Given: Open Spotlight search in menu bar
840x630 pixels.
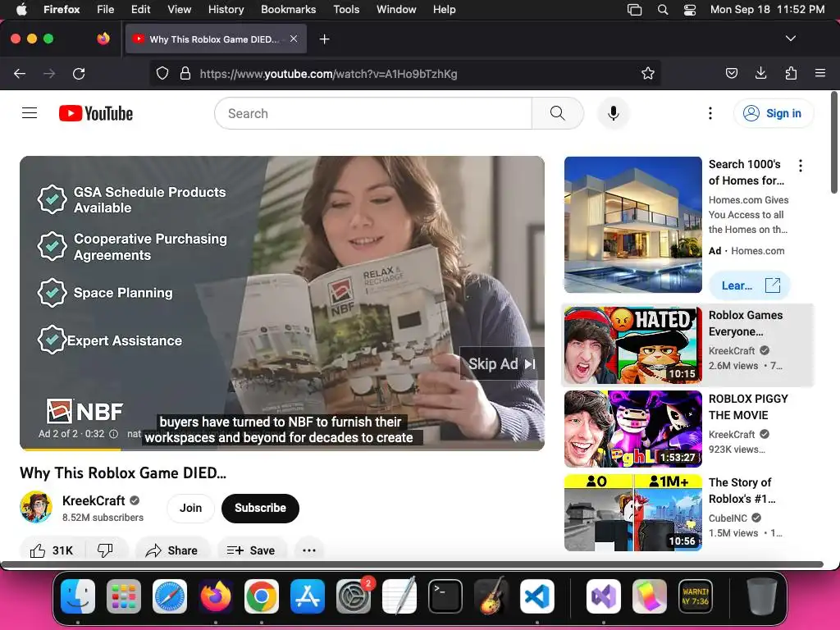Looking at the screenshot, I should pos(663,10).
